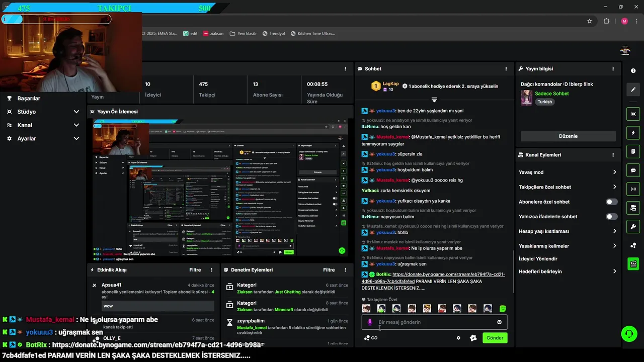Open the Sadece Sohbet category link

coord(552,94)
